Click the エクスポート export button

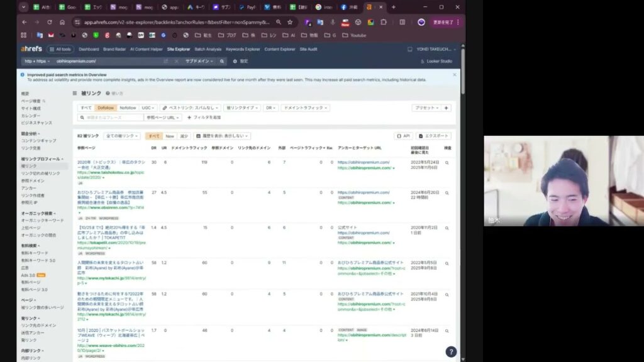434,136
